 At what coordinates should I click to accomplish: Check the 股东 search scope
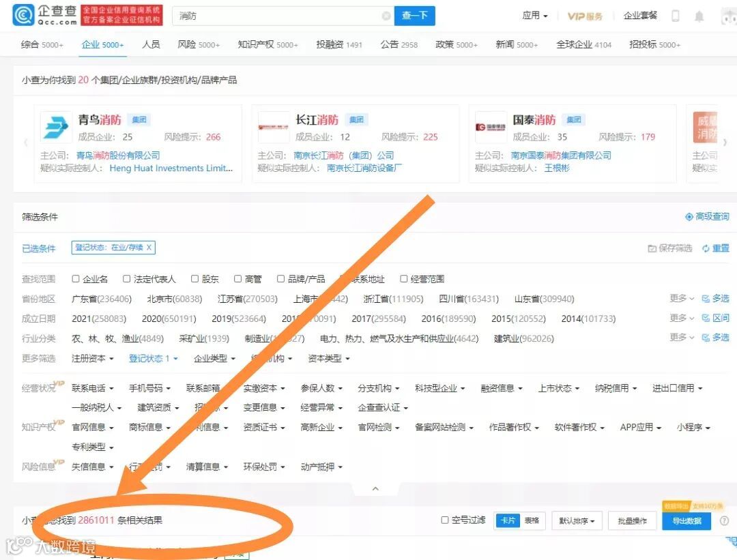pyautogui.click(x=194, y=278)
